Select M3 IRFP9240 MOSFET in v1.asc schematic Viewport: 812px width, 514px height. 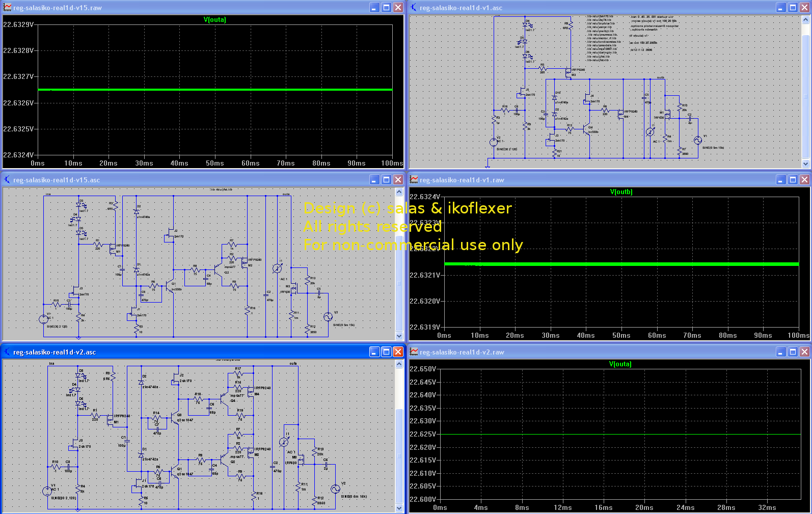tap(569, 72)
